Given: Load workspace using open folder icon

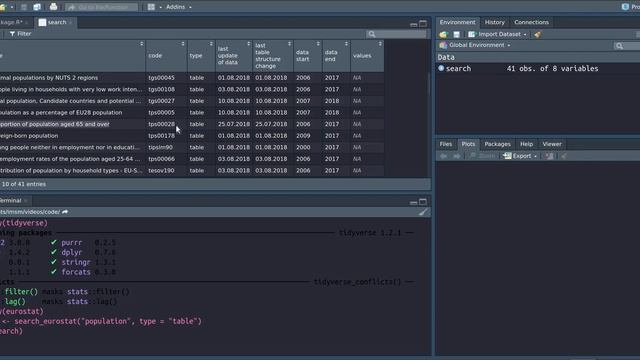Looking at the screenshot, I should pyautogui.click(x=444, y=35).
